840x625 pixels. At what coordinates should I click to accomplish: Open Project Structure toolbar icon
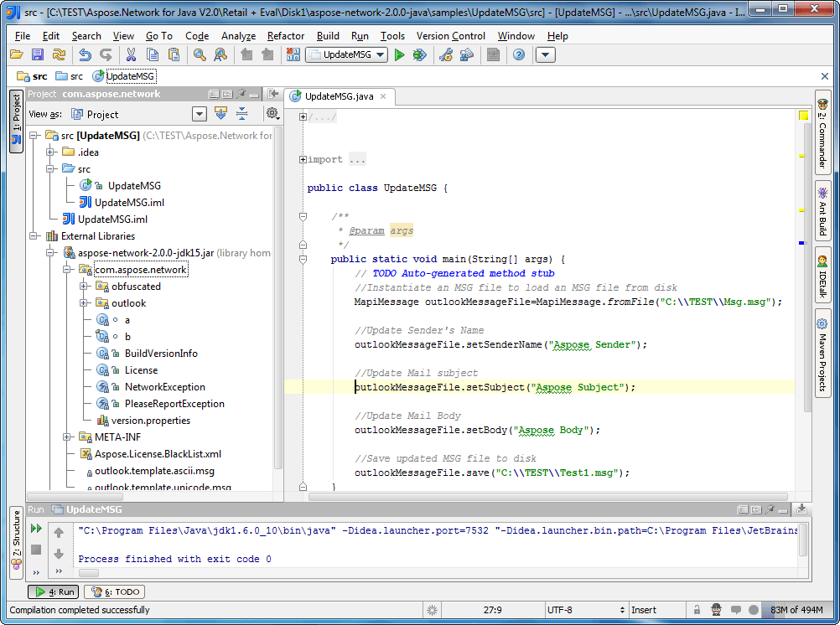[x=467, y=54]
